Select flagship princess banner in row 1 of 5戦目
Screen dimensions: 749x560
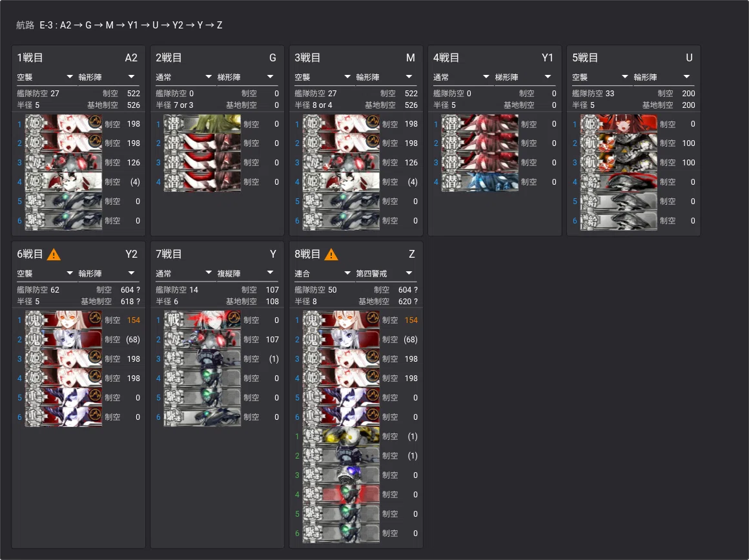(619, 124)
